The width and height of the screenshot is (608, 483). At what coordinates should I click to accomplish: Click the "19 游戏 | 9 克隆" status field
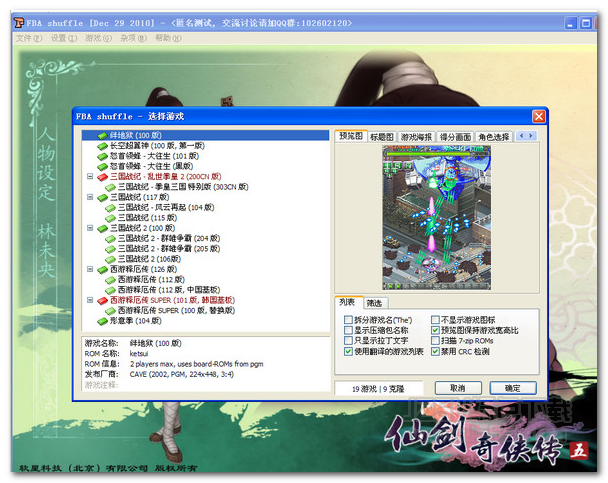(378, 389)
